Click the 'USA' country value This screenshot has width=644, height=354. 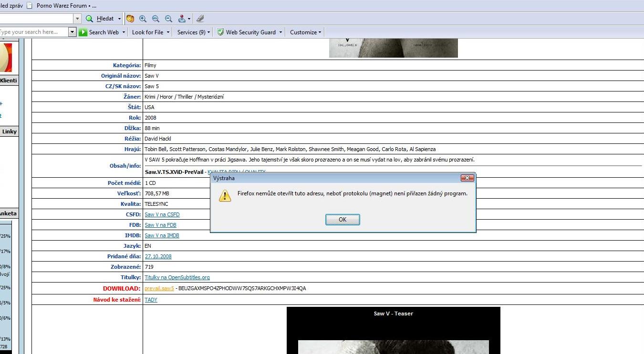[x=149, y=107]
